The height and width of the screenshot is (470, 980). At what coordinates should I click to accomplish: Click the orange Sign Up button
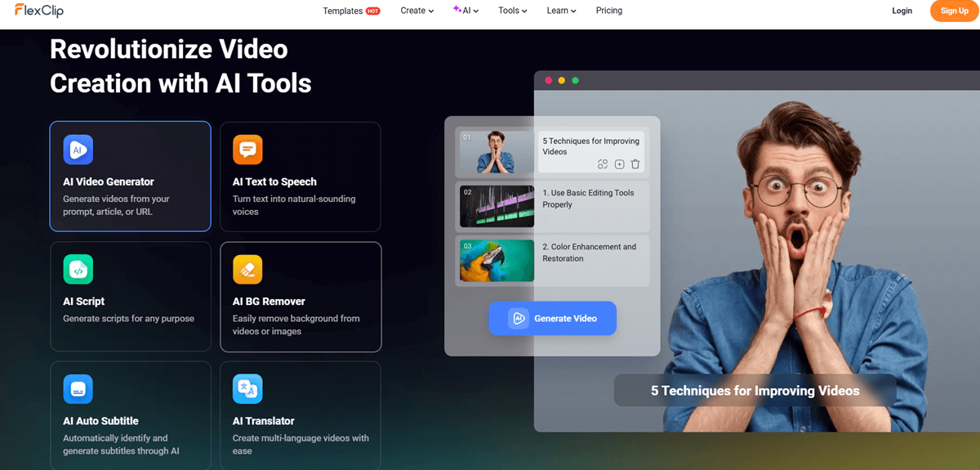tap(955, 11)
